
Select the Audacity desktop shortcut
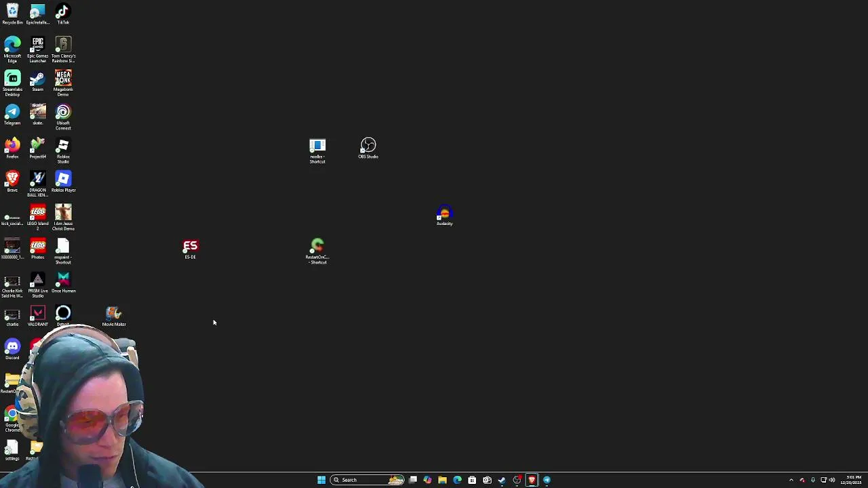pos(444,216)
